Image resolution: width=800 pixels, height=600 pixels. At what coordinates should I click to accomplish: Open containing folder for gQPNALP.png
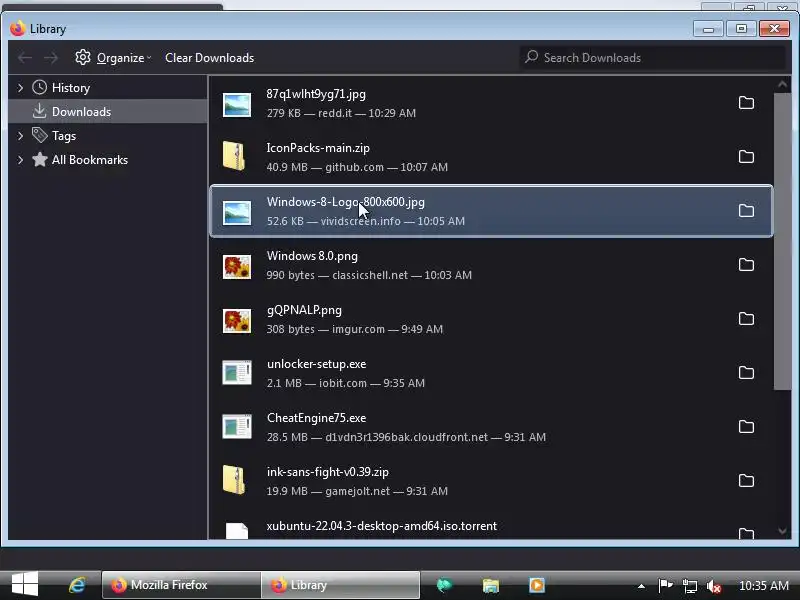click(746, 319)
